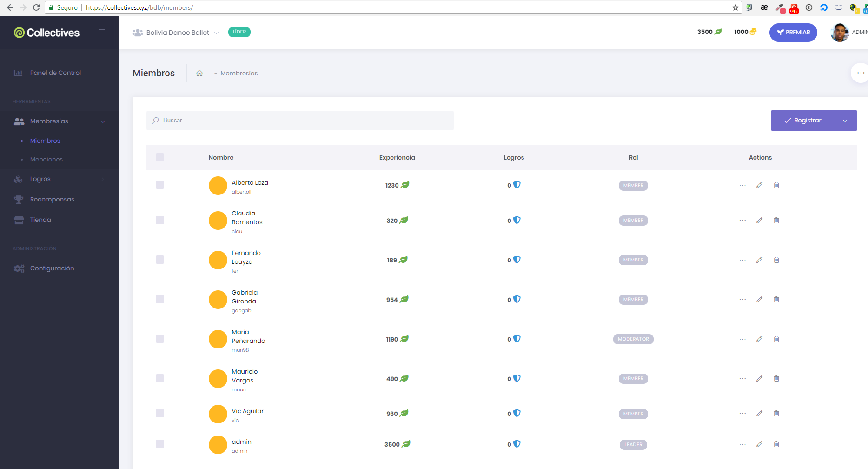
Task: Click the LÍDER badge
Action: (239, 32)
